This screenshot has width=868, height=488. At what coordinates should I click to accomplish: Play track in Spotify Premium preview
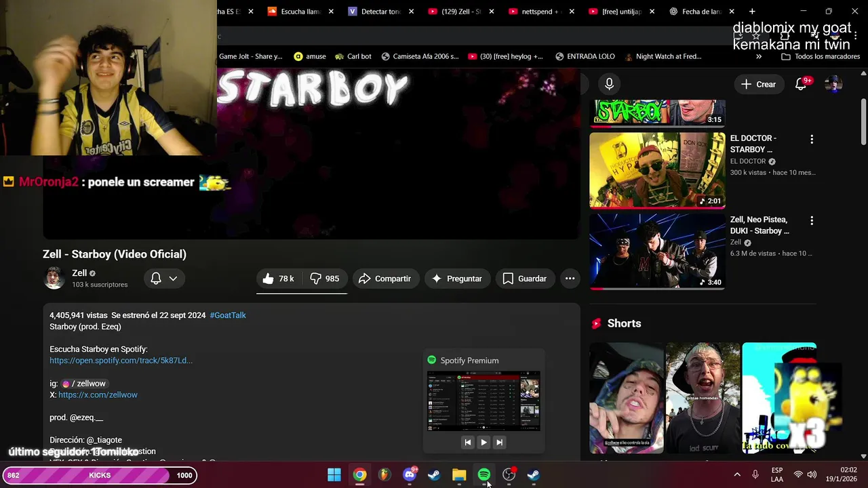484,442
